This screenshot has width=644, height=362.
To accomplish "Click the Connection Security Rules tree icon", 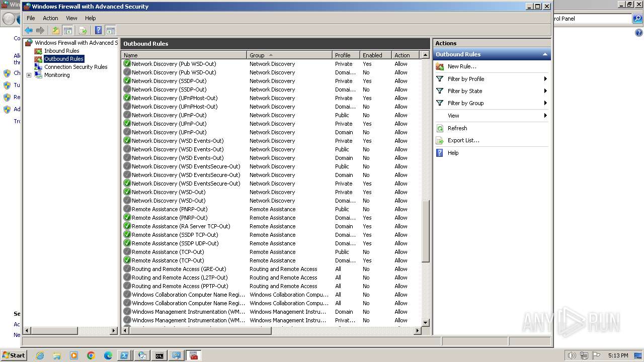I will pos(38,67).
